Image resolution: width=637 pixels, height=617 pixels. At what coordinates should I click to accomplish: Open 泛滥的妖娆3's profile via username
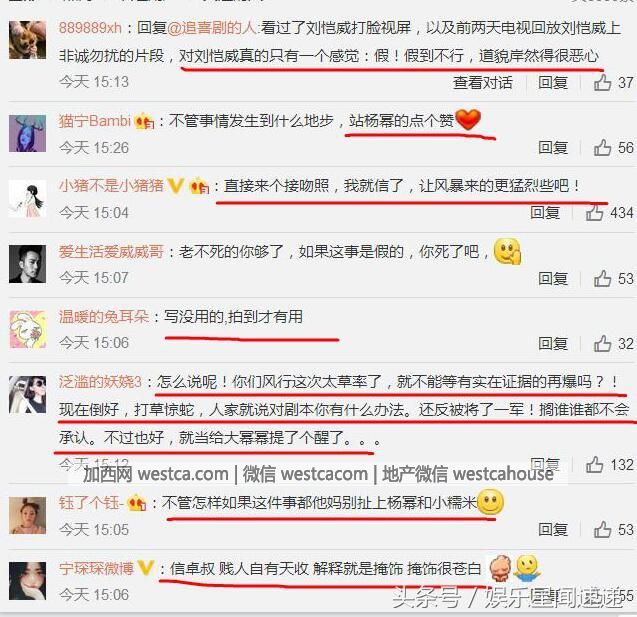click(100, 381)
